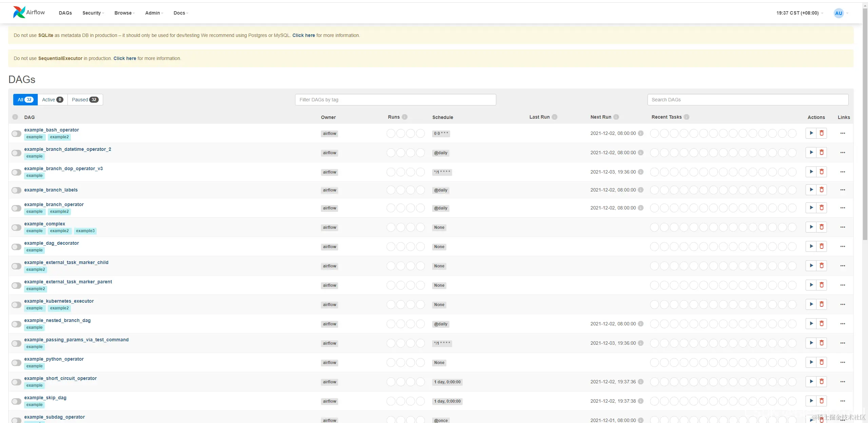This screenshot has height=423, width=868.
Task: Enable the example_nested_branch_dag toggle switch
Action: [x=16, y=324]
